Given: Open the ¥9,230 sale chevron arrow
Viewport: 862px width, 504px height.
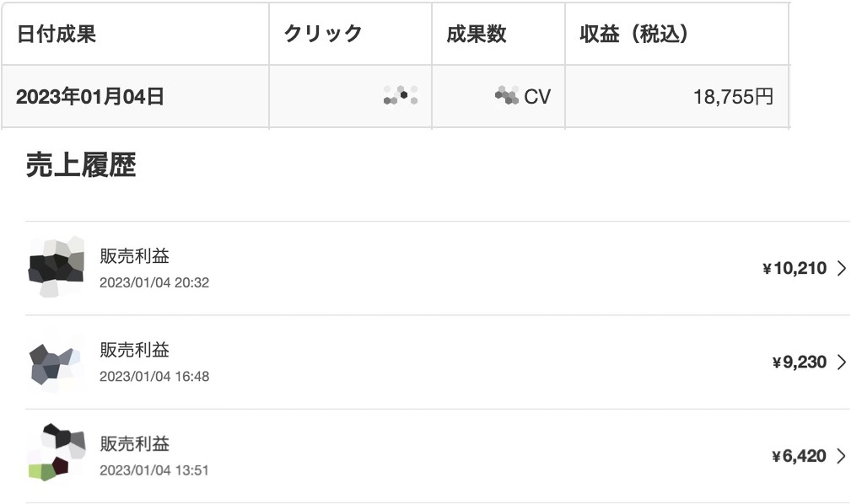Looking at the screenshot, I should 841,362.
